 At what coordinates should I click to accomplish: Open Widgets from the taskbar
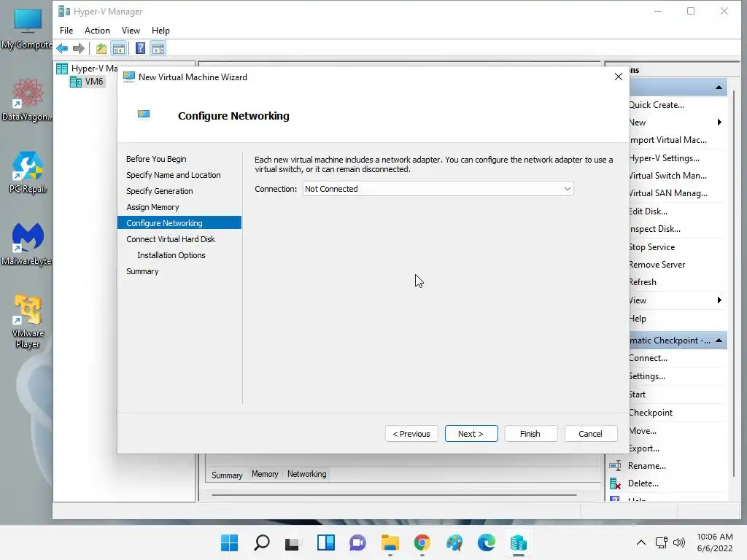(326, 542)
